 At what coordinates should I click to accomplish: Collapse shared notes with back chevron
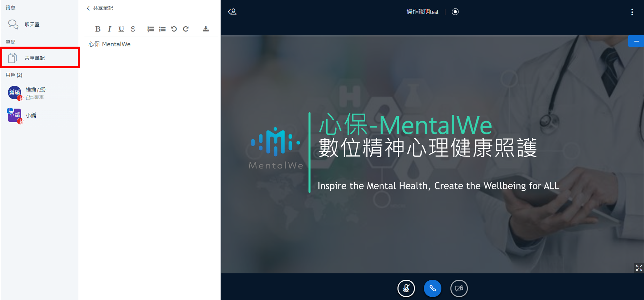tap(88, 8)
